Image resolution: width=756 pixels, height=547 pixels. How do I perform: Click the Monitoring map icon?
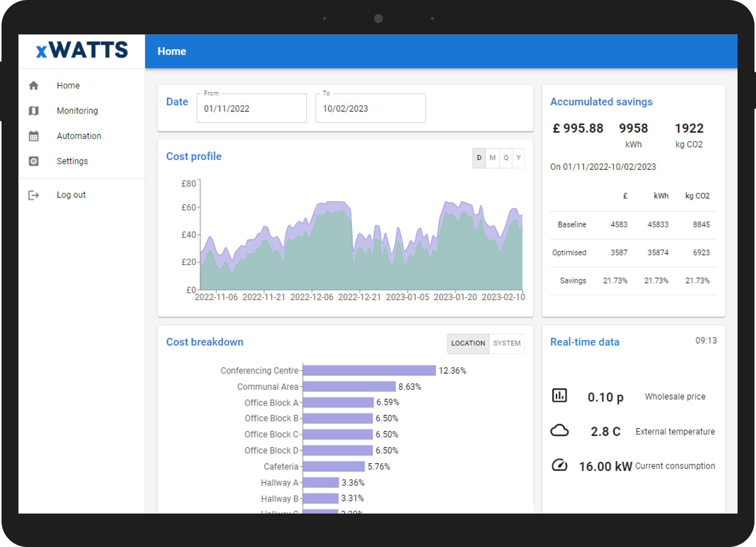tap(34, 111)
